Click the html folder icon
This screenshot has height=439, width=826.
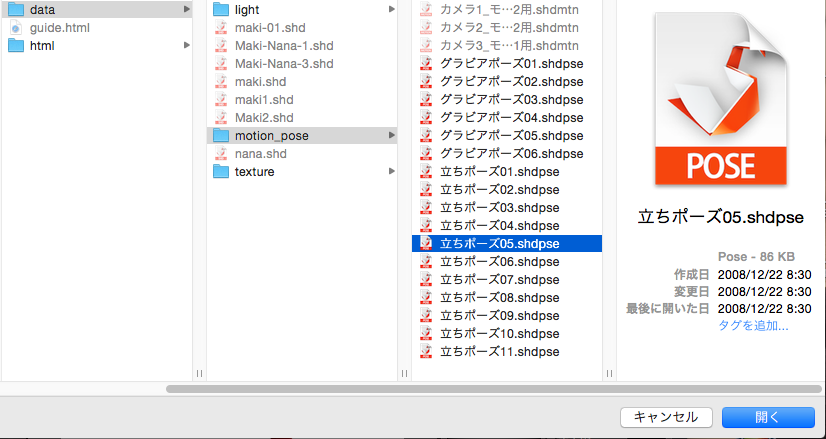16,46
